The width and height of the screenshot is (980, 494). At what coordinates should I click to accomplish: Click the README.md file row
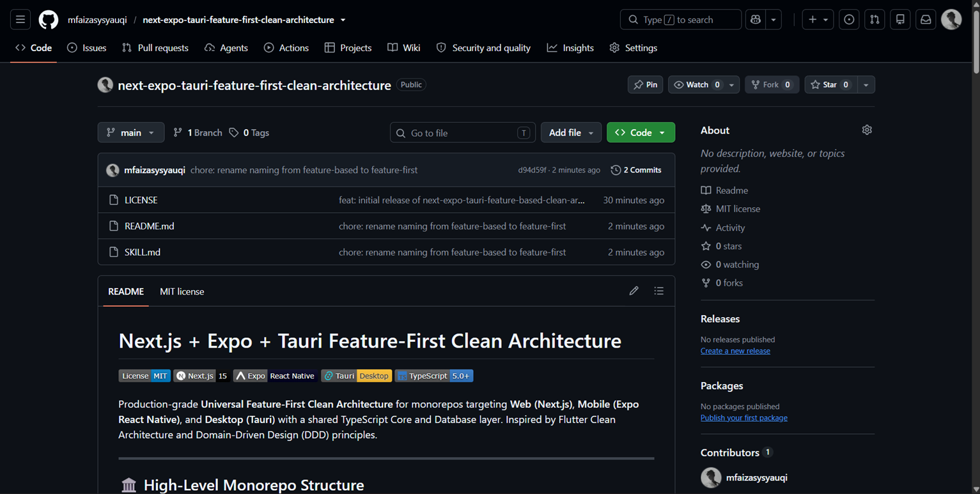coord(386,226)
